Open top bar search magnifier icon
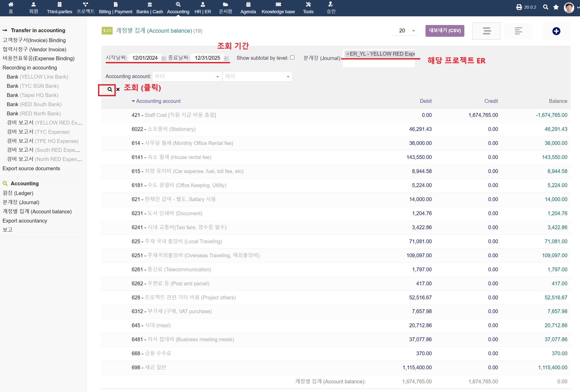The height and width of the screenshot is (392, 580). (x=546, y=7)
